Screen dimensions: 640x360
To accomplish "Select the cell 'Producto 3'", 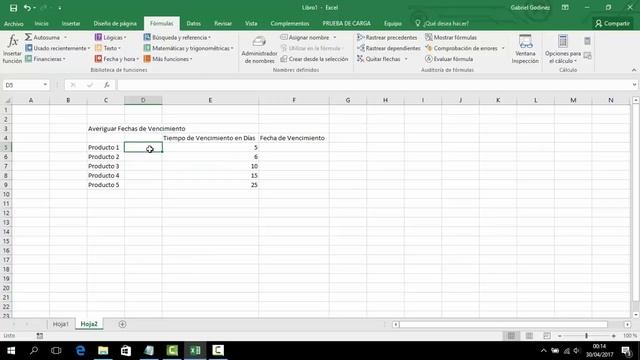I will [x=105, y=166].
